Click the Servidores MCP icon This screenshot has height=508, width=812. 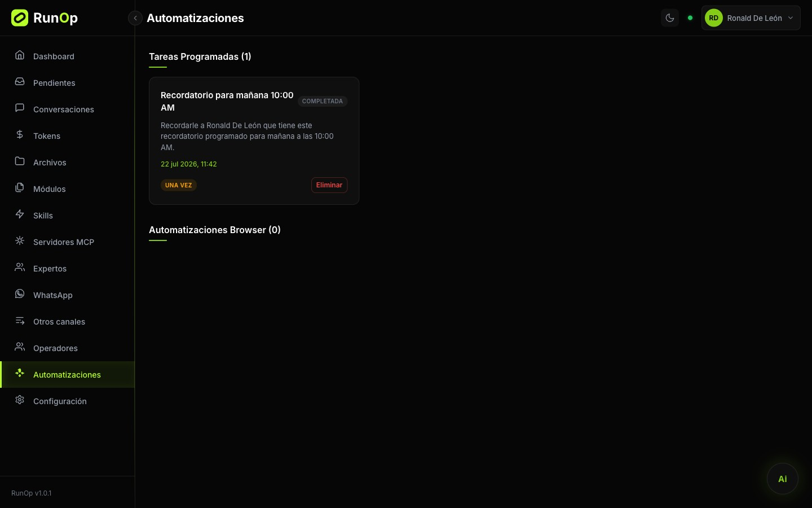20,241
